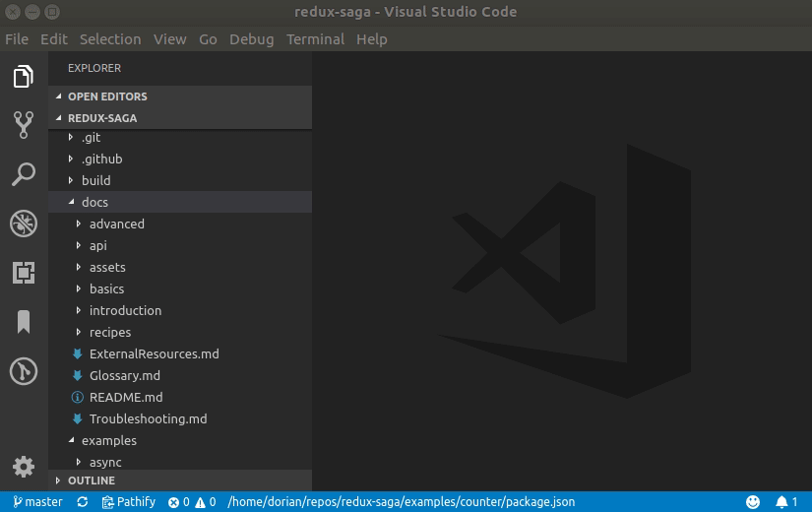Collapse the examples folder

[x=180, y=440]
